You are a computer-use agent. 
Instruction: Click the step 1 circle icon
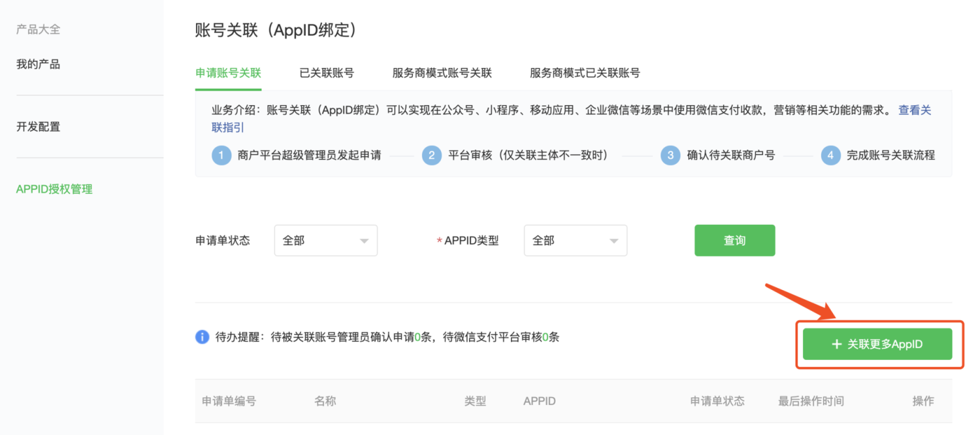[x=221, y=155]
